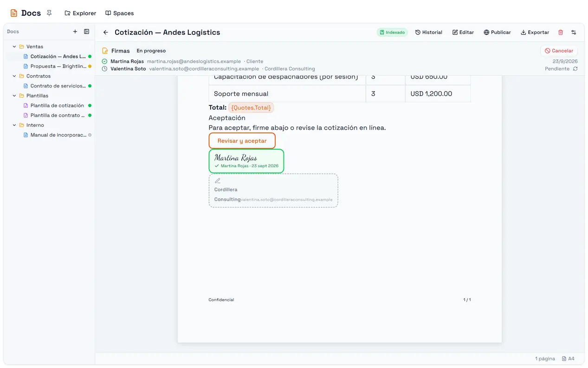This screenshot has height=368, width=588.
Task: Click signer Martina Rojas in Firmas panel
Action: coord(127,61)
